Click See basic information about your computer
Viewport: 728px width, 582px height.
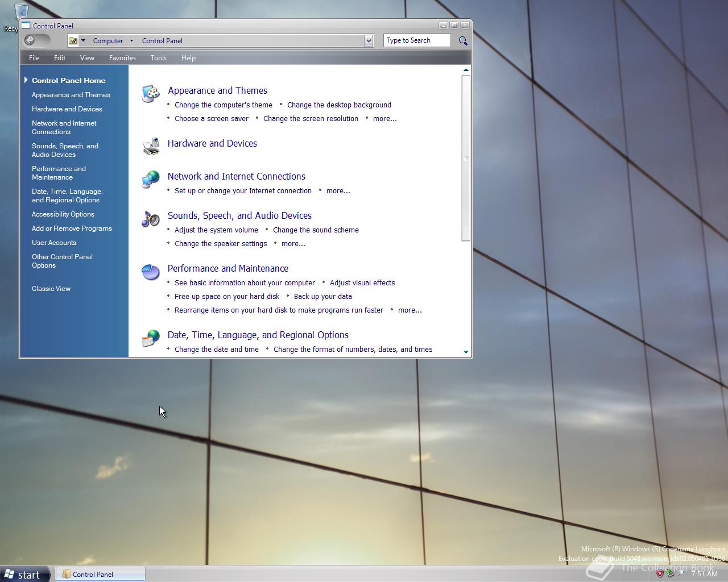click(245, 283)
